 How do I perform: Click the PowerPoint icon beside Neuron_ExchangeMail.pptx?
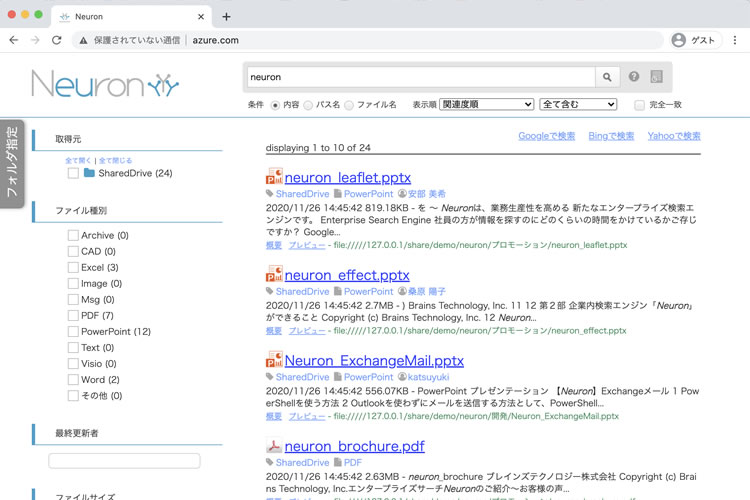coord(274,360)
